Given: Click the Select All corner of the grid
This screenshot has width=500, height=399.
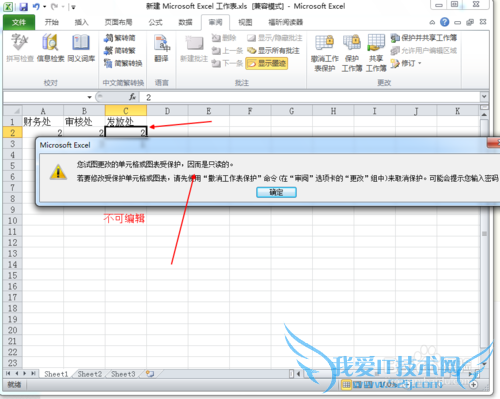Looking at the screenshot, I should (x=13, y=111).
